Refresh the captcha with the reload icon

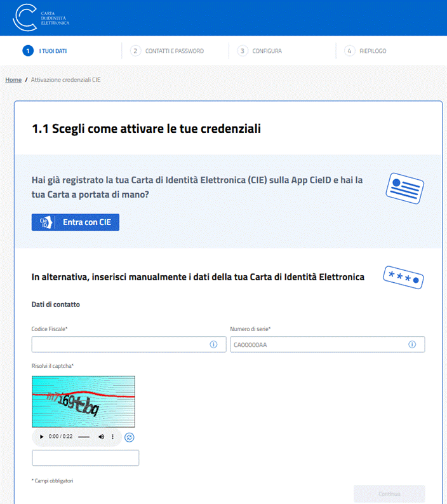(130, 437)
